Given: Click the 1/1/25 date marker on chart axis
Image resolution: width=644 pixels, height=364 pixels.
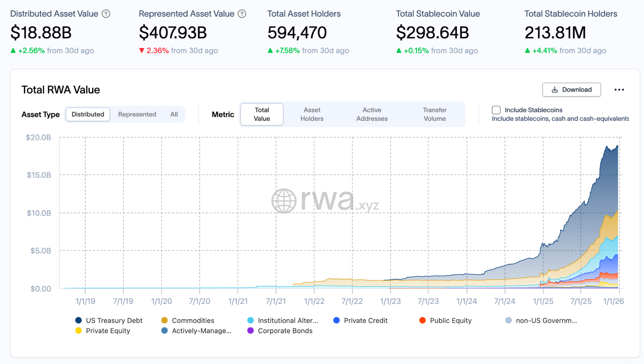Looking at the screenshot, I should [x=543, y=301].
